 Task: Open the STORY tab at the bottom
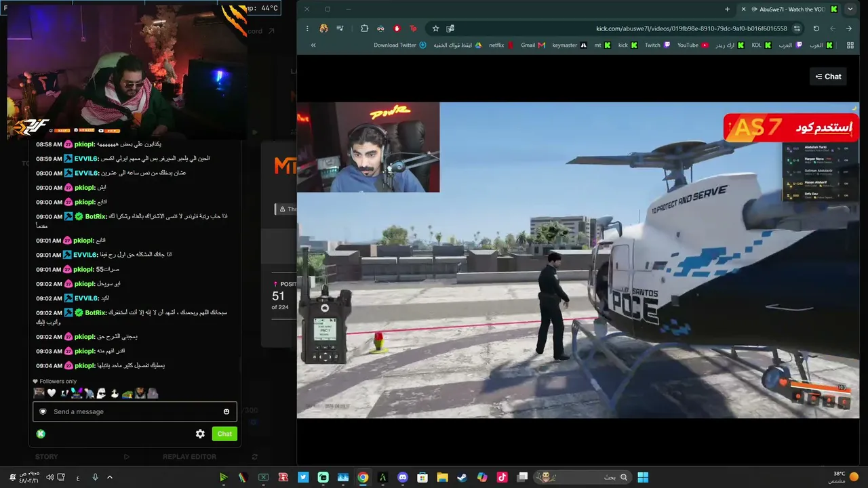(x=47, y=457)
